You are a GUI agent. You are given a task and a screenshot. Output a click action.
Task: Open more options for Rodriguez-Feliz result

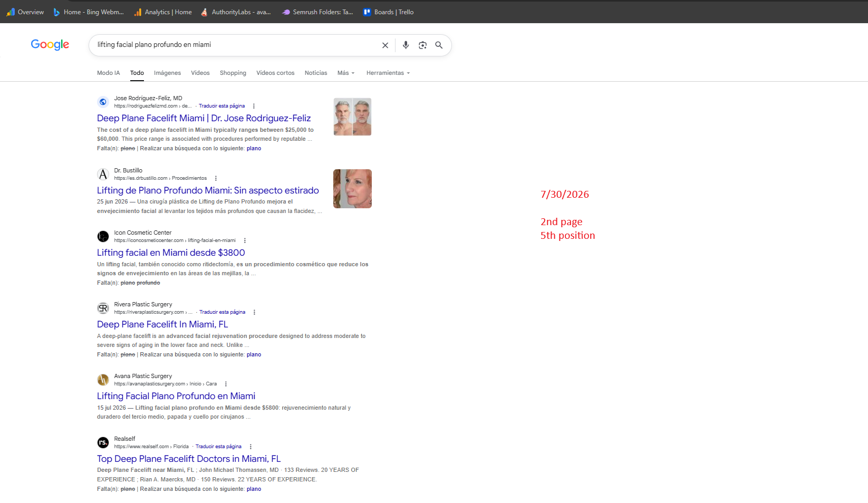pyautogui.click(x=254, y=106)
